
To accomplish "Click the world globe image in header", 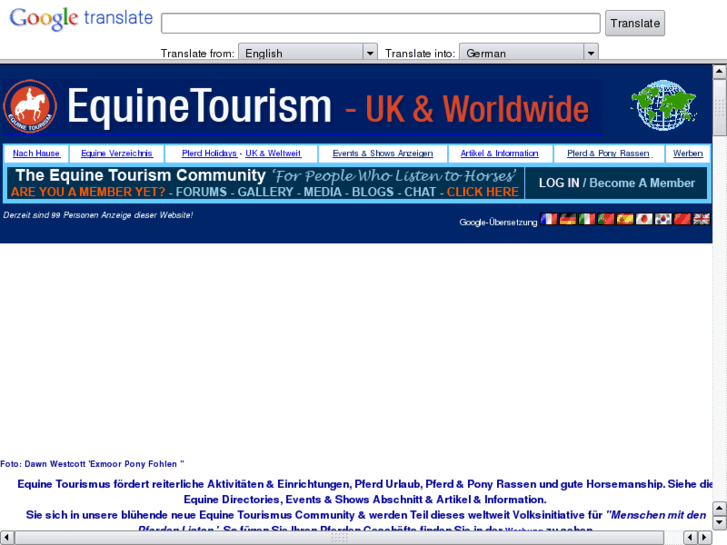I will tap(663, 105).
